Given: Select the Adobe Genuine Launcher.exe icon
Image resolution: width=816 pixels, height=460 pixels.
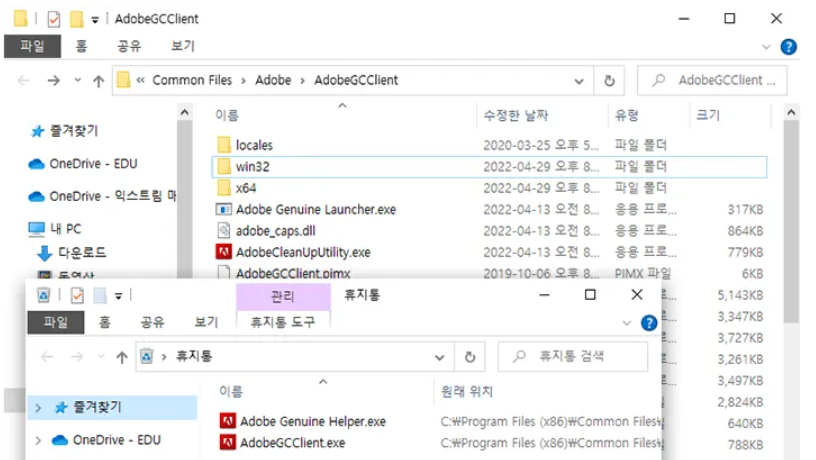Looking at the screenshot, I should click(x=224, y=209).
